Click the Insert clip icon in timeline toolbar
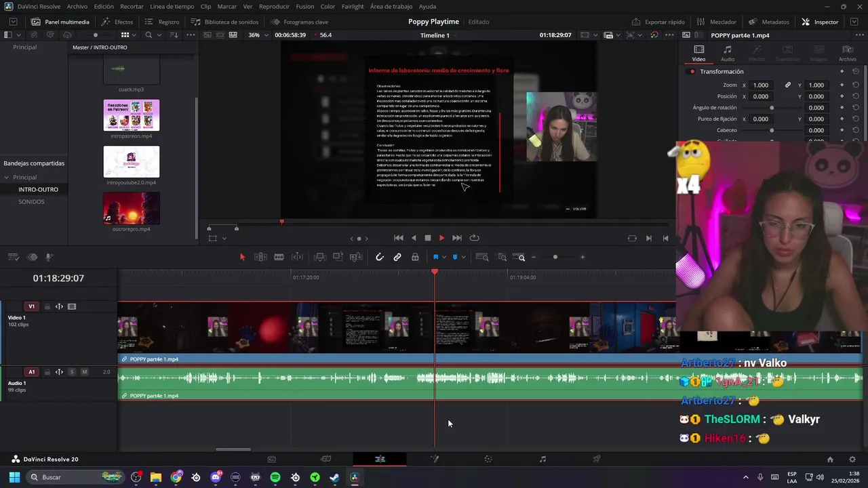 [x=320, y=257]
